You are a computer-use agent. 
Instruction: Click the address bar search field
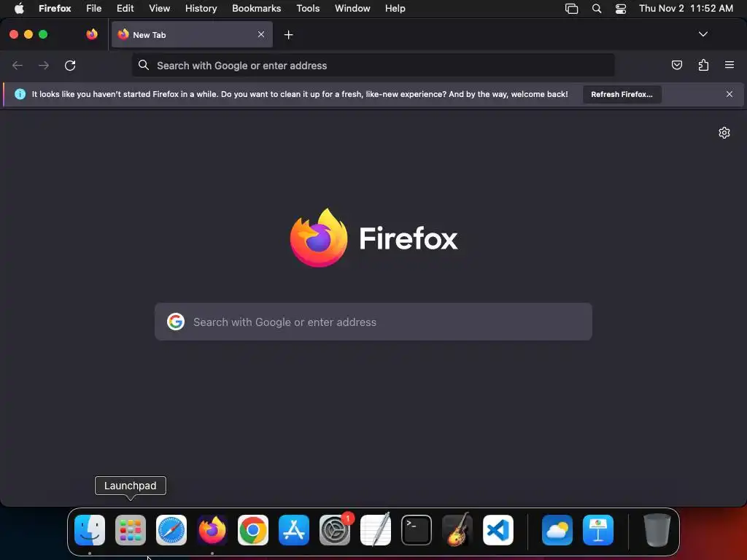pos(373,65)
